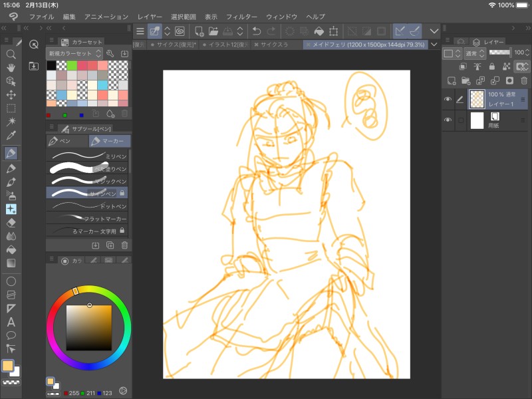Tick the checkbox beside 用紙 layer
532x399 pixels.
pyautogui.click(x=461, y=120)
